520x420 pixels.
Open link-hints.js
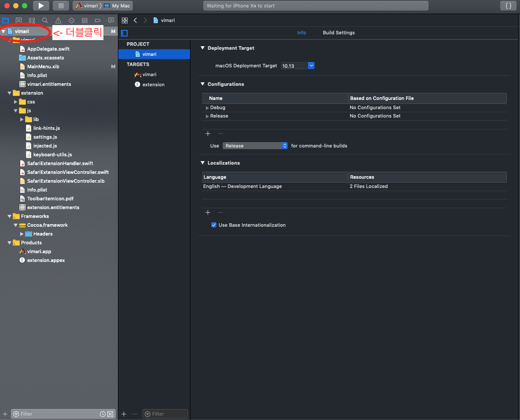[x=47, y=128]
